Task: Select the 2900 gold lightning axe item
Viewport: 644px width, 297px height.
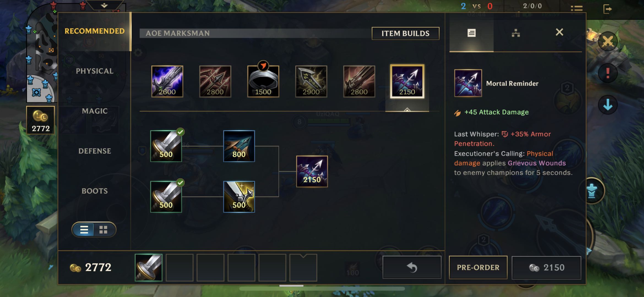Action: point(311,81)
